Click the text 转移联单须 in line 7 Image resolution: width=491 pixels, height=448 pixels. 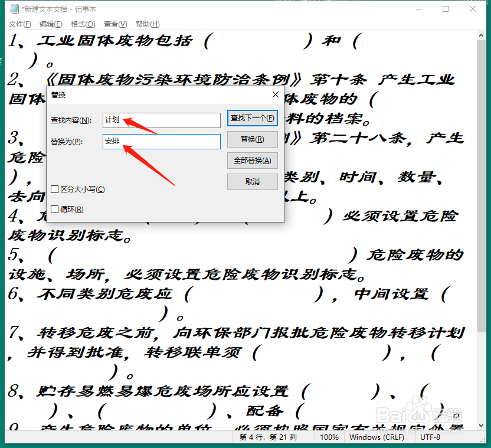(193, 352)
